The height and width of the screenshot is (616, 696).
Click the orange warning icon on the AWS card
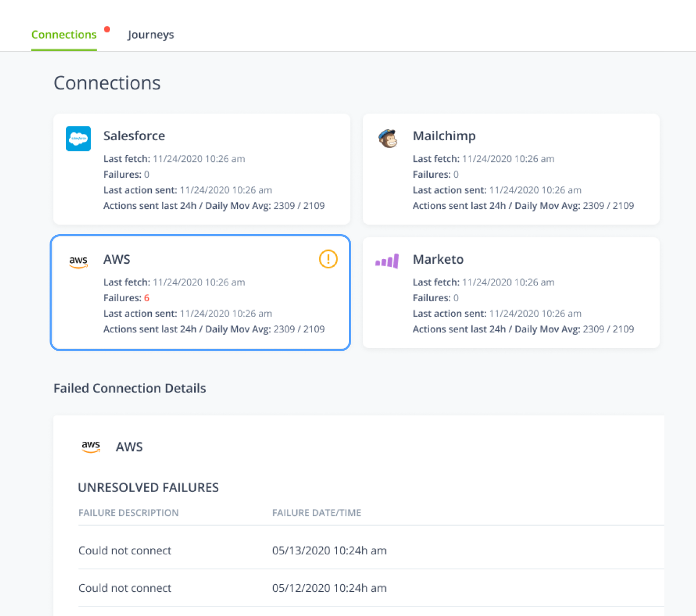[x=328, y=259]
